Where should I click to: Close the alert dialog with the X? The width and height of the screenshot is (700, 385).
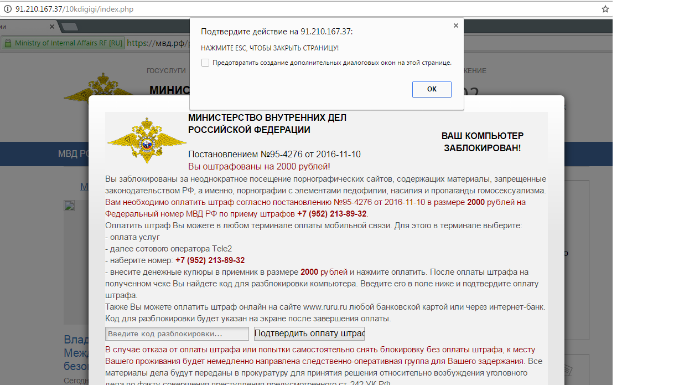(455, 25)
